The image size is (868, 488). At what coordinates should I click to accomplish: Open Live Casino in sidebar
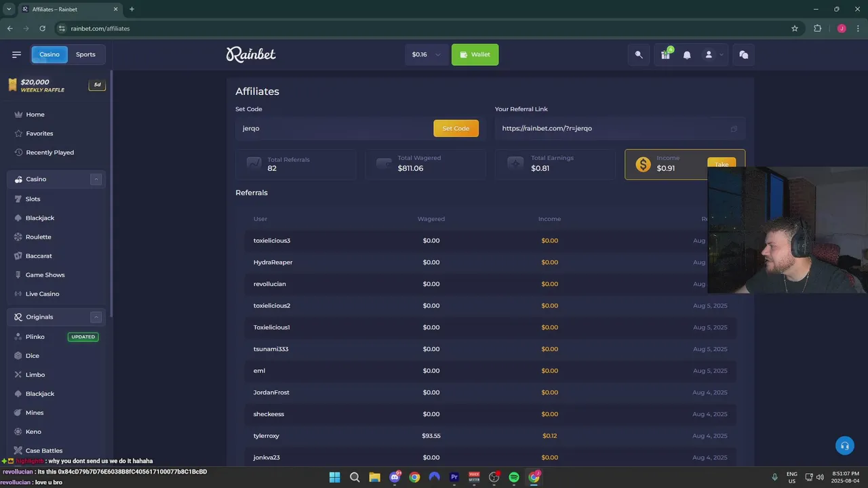(42, 293)
